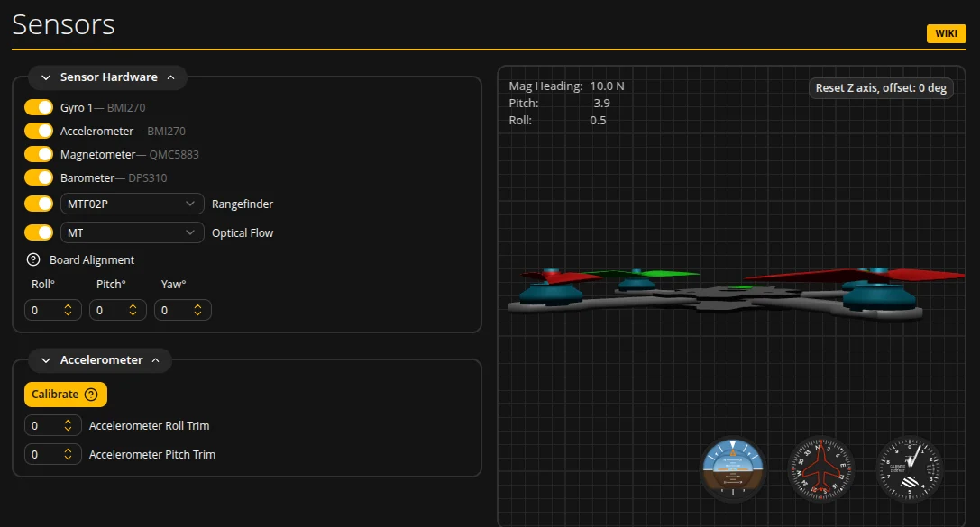Click the Pitch -3.9 readout
980x527 pixels.
tap(600, 104)
